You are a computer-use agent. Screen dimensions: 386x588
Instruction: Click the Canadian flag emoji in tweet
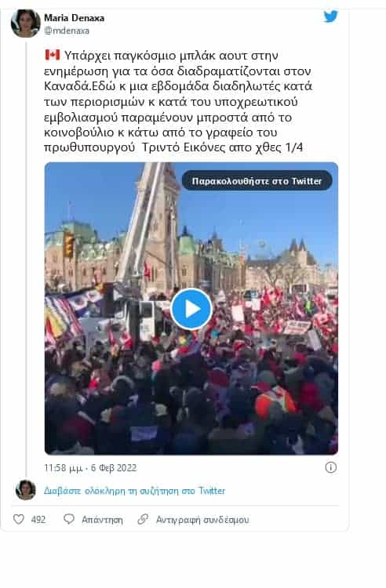[52, 55]
